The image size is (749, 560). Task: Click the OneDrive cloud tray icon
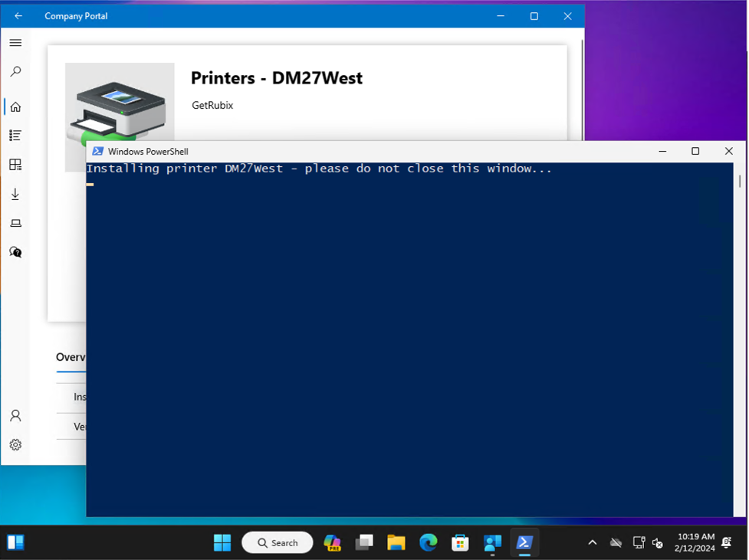click(x=616, y=542)
